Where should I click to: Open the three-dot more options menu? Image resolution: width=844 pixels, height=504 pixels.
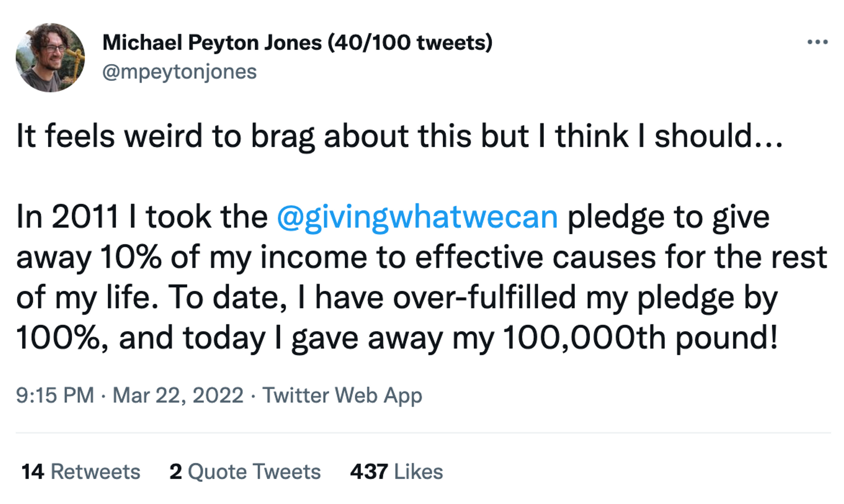coord(817,42)
